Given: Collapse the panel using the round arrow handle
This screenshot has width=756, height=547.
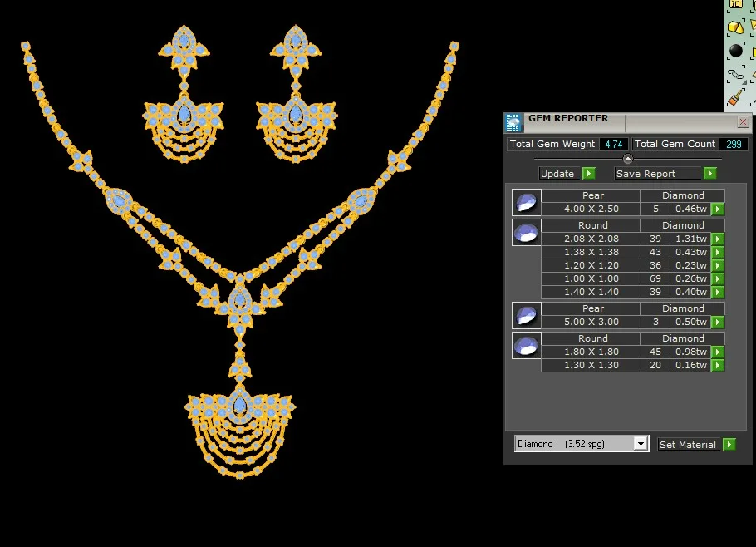Looking at the screenshot, I should coord(627,159).
